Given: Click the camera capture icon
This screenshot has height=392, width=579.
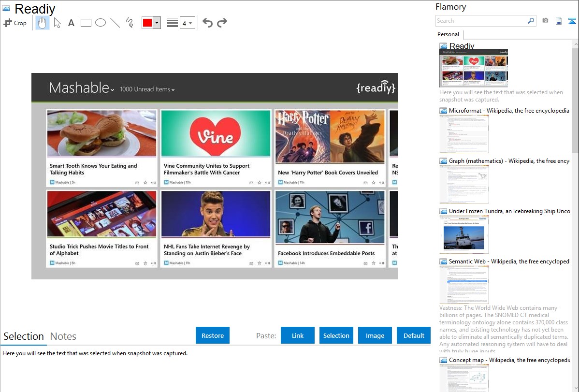Looking at the screenshot, I should [x=545, y=21].
